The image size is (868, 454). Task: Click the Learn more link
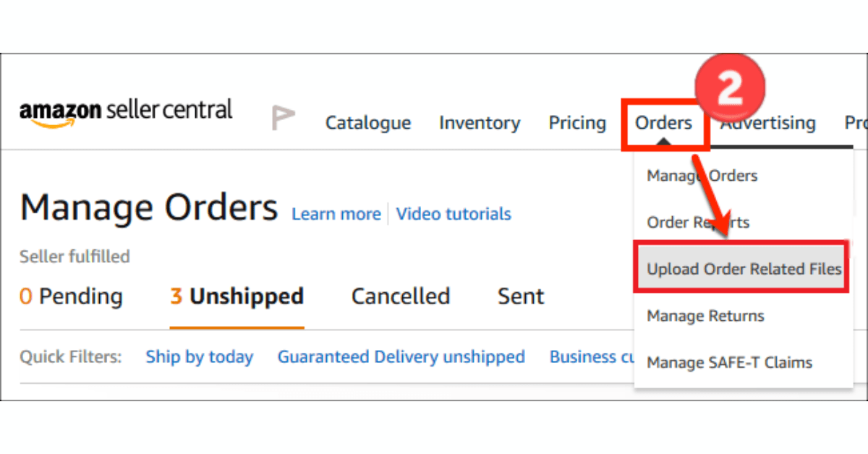336,214
